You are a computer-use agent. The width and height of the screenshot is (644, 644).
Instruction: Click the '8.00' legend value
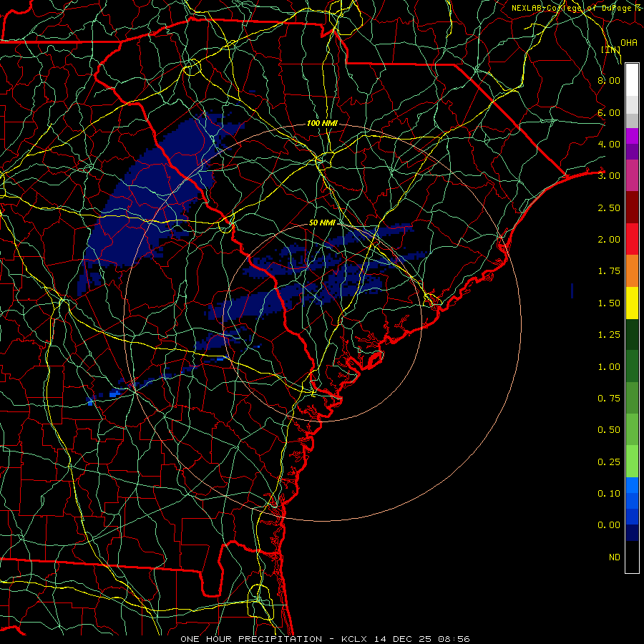click(609, 80)
